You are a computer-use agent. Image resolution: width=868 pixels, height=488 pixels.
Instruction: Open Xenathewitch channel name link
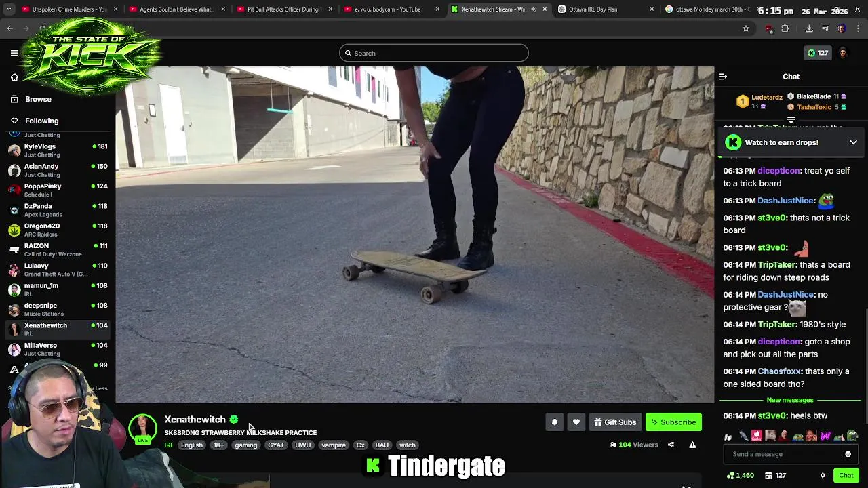pyautogui.click(x=195, y=420)
